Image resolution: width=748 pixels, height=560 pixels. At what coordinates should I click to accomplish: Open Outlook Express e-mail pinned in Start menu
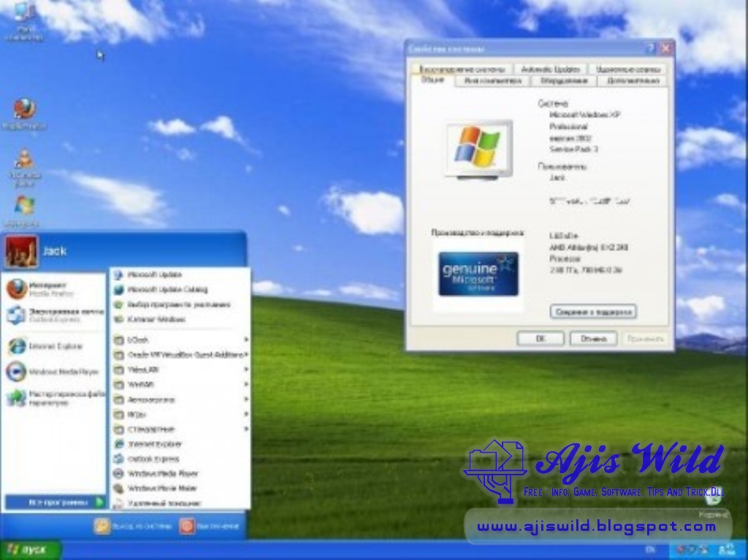[53, 315]
